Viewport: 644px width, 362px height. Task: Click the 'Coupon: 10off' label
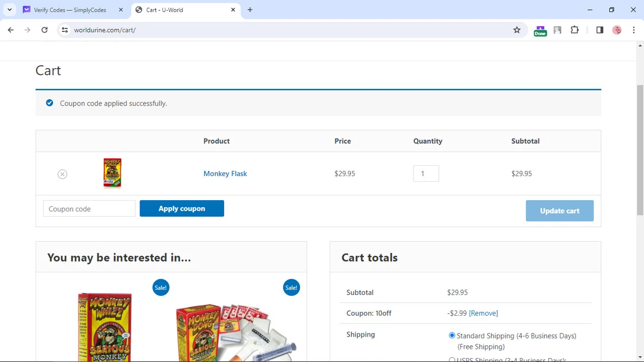[x=369, y=313]
